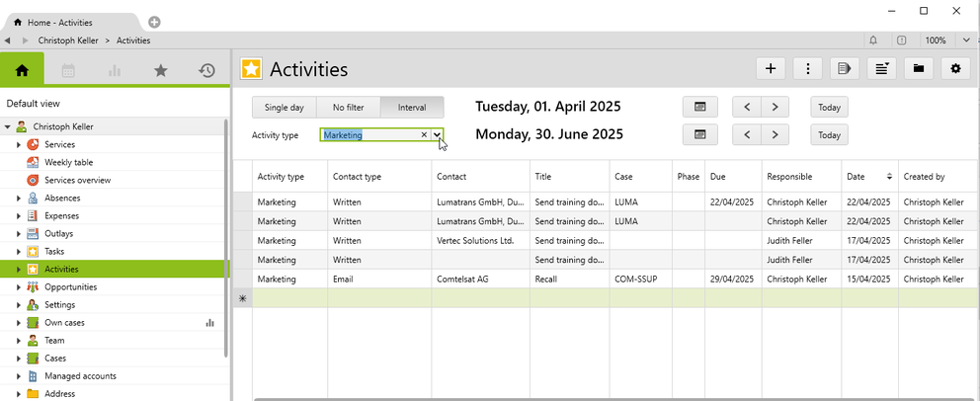Click Today button for end date
This screenshot has width=980, height=401.
[x=830, y=134]
